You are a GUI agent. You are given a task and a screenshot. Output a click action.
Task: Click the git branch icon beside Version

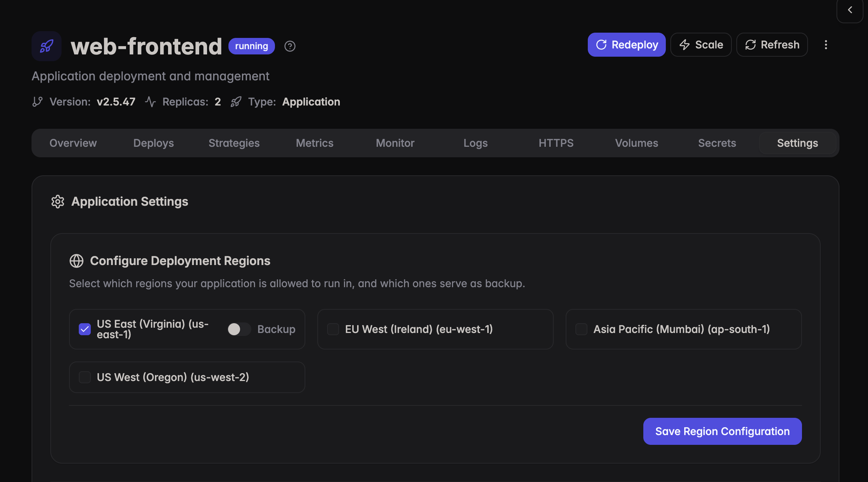pyautogui.click(x=38, y=102)
